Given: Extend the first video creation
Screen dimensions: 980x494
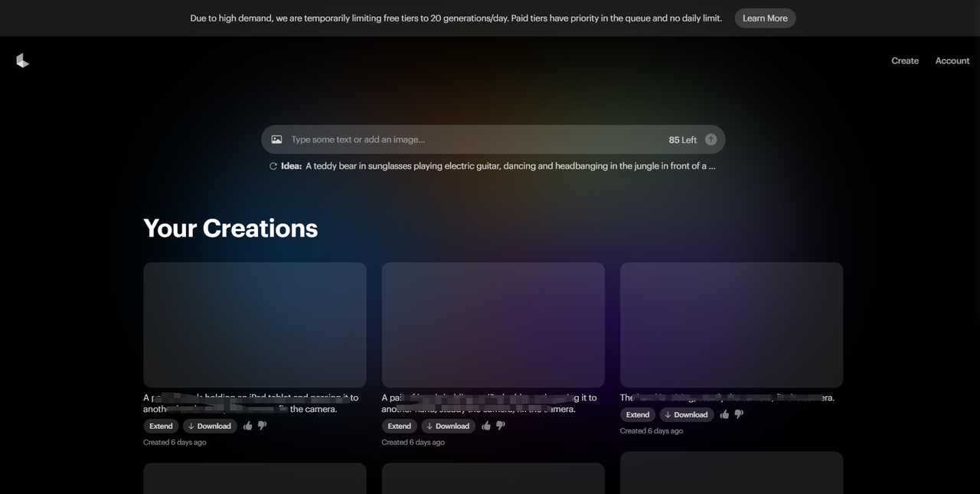Looking at the screenshot, I should click(160, 425).
